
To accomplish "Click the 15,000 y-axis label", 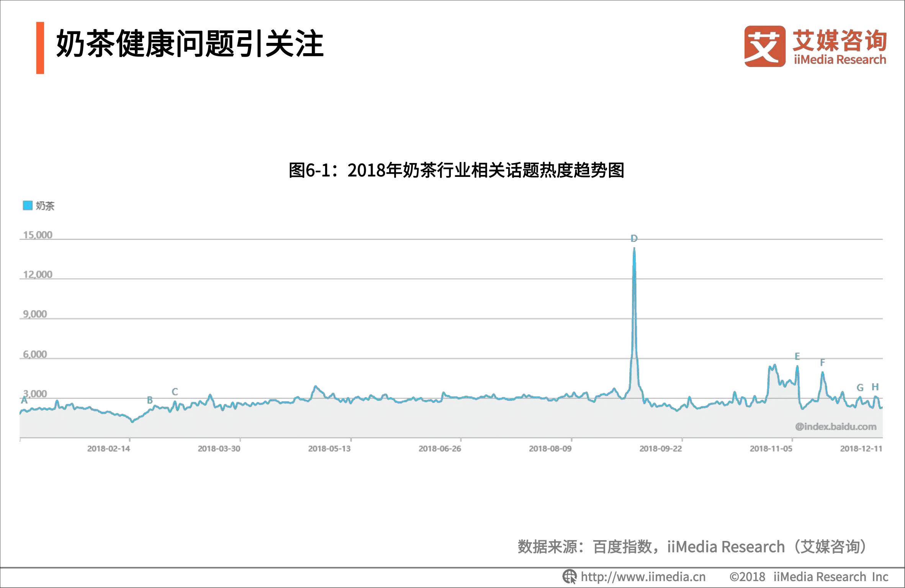I will click(x=38, y=235).
